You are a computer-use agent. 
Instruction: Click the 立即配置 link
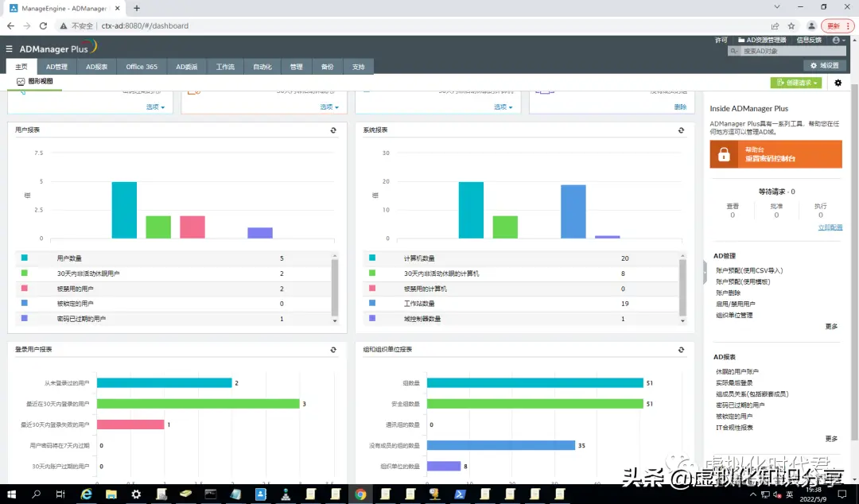click(x=830, y=228)
